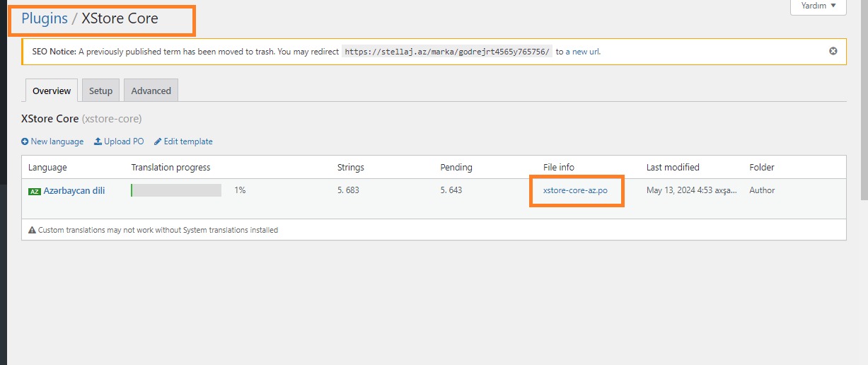The height and width of the screenshot is (365, 868).
Task: Open Azərbaycan dili language translation
Action: (74, 190)
